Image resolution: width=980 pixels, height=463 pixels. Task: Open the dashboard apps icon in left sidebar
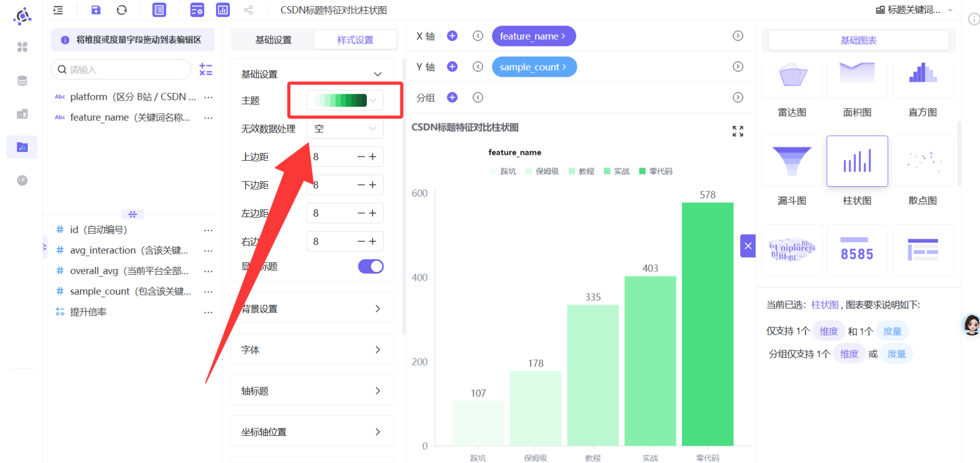(x=22, y=47)
